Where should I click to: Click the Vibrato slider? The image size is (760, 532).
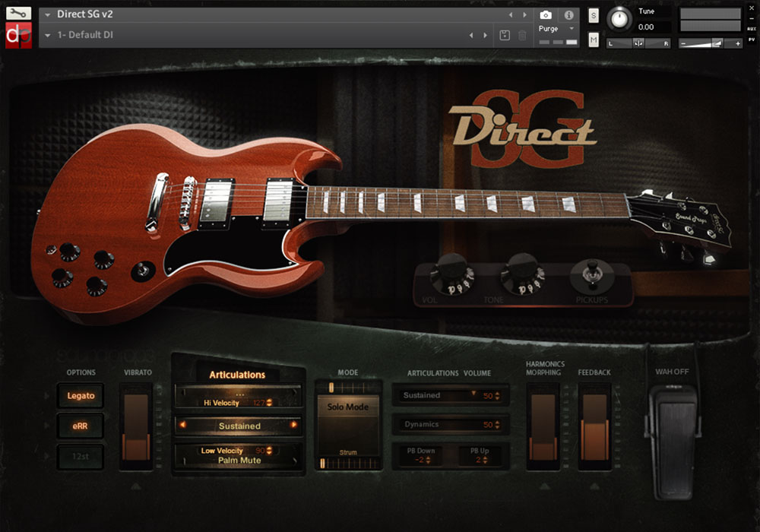coord(136,426)
